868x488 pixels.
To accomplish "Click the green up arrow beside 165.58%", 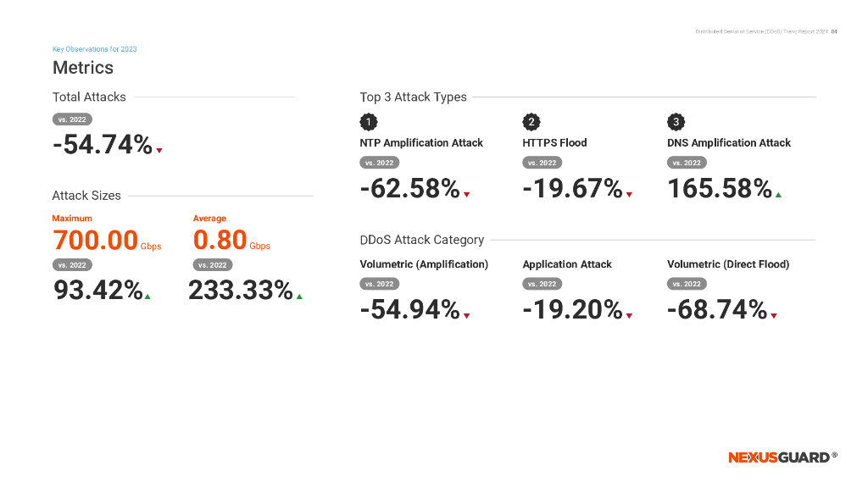I will pyautogui.click(x=778, y=195).
